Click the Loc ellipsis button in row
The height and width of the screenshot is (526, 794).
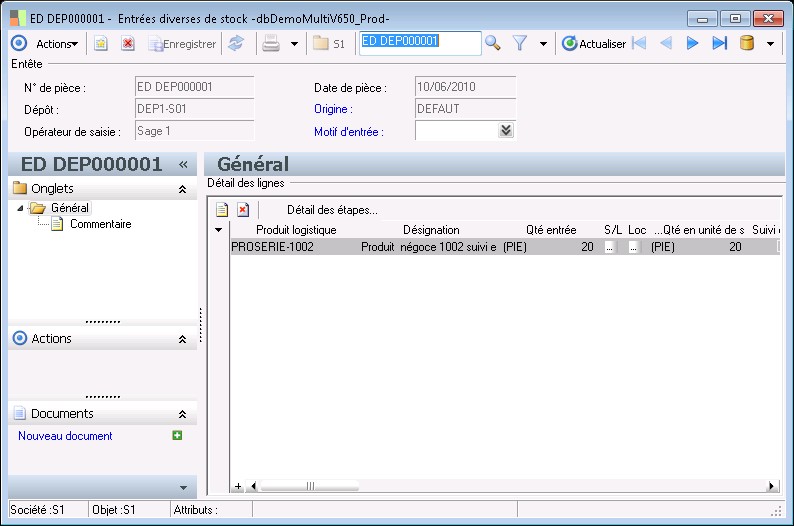[x=633, y=247]
